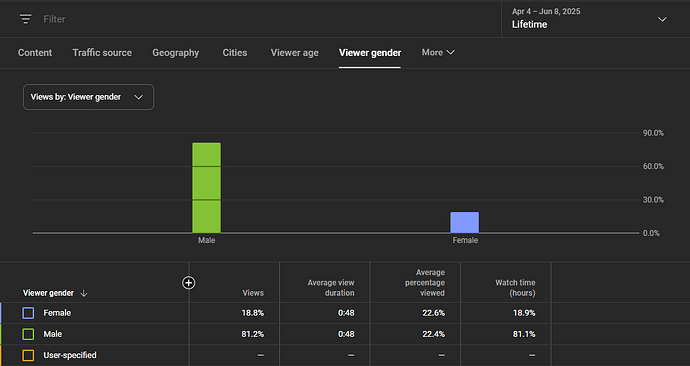Toggle the Male row checkbox
This screenshot has width=690, height=366.
click(28, 334)
